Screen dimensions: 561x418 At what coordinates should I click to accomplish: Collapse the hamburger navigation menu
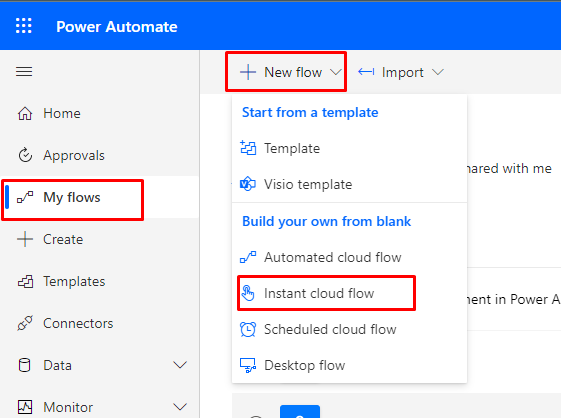(24, 72)
